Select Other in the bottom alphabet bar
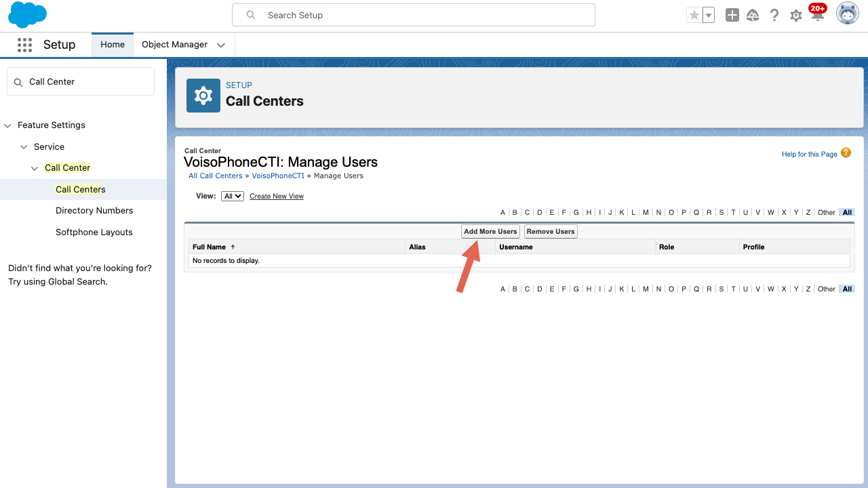This screenshot has width=868, height=488. (827, 289)
